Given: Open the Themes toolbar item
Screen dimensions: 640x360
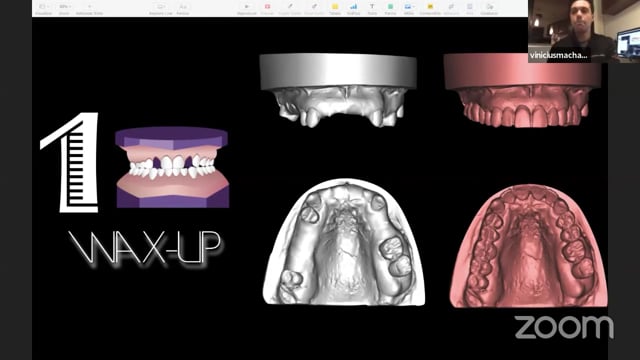Looking at the screenshot, I should click(x=183, y=7).
